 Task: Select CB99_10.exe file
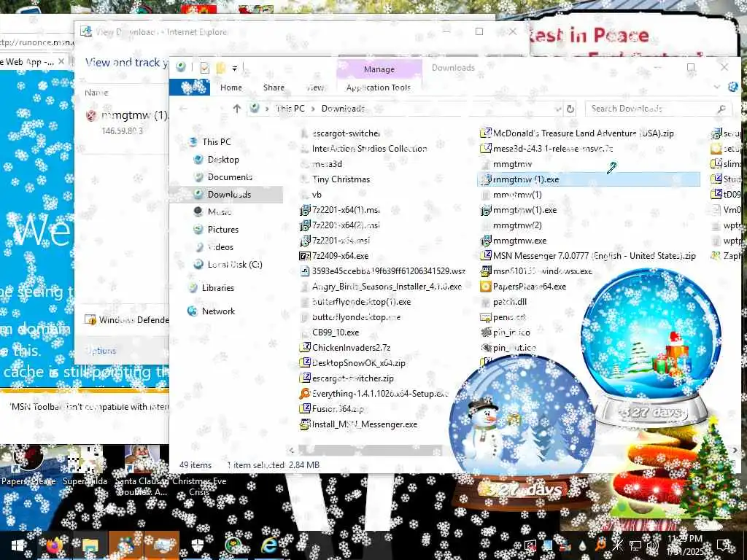pyautogui.click(x=336, y=332)
